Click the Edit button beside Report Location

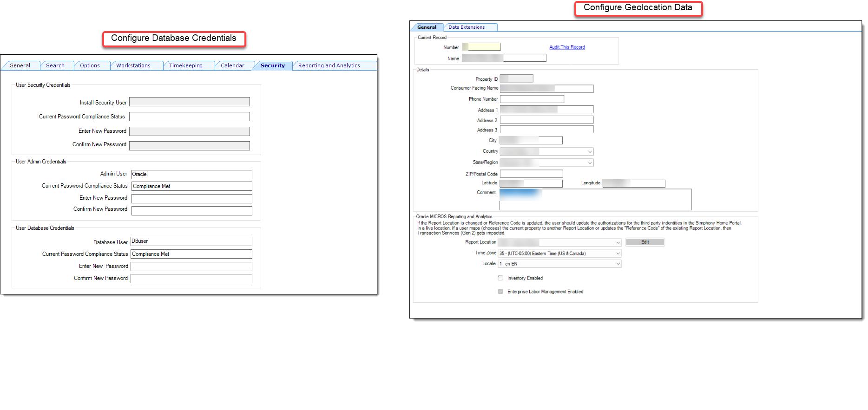coord(645,242)
